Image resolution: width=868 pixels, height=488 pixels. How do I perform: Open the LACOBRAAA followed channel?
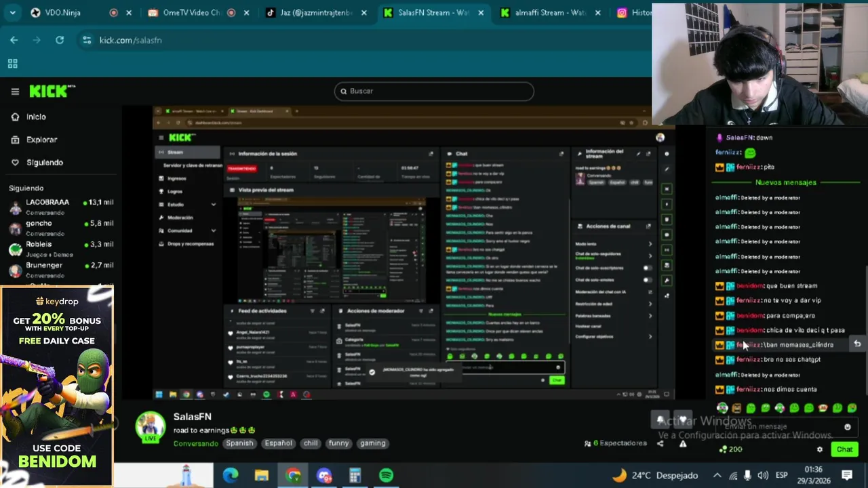point(61,207)
